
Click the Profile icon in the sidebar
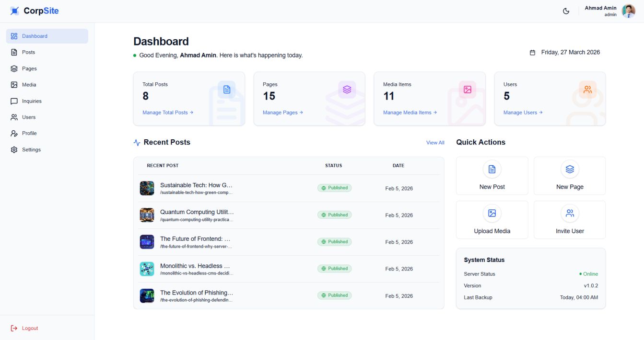[x=14, y=133]
